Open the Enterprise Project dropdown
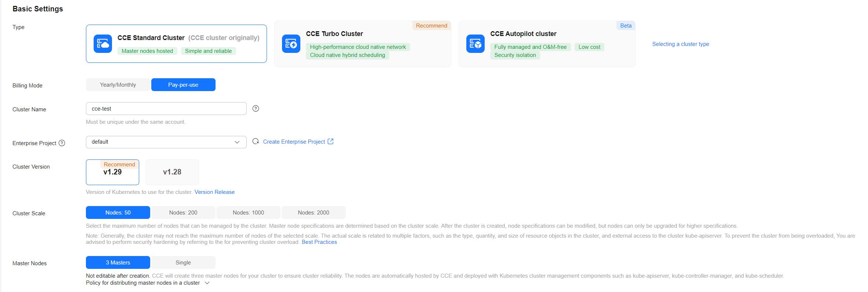The image size is (868, 292). (166, 142)
